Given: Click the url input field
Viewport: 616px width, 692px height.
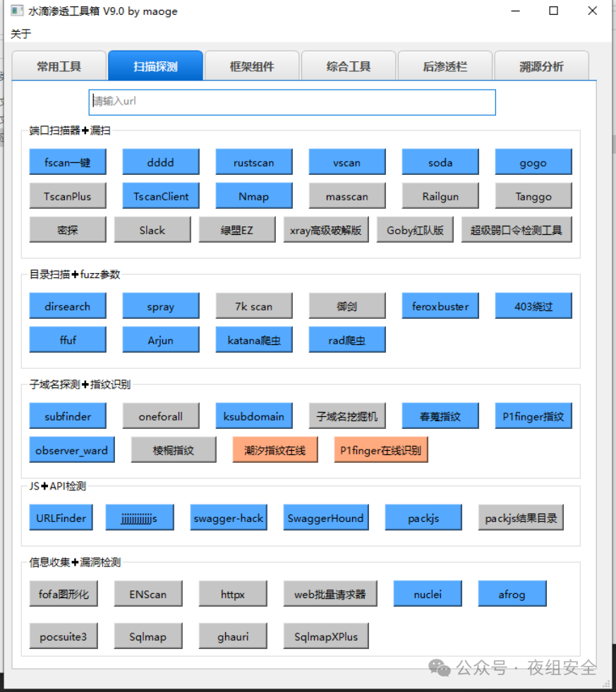Looking at the screenshot, I should pos(292,102).
